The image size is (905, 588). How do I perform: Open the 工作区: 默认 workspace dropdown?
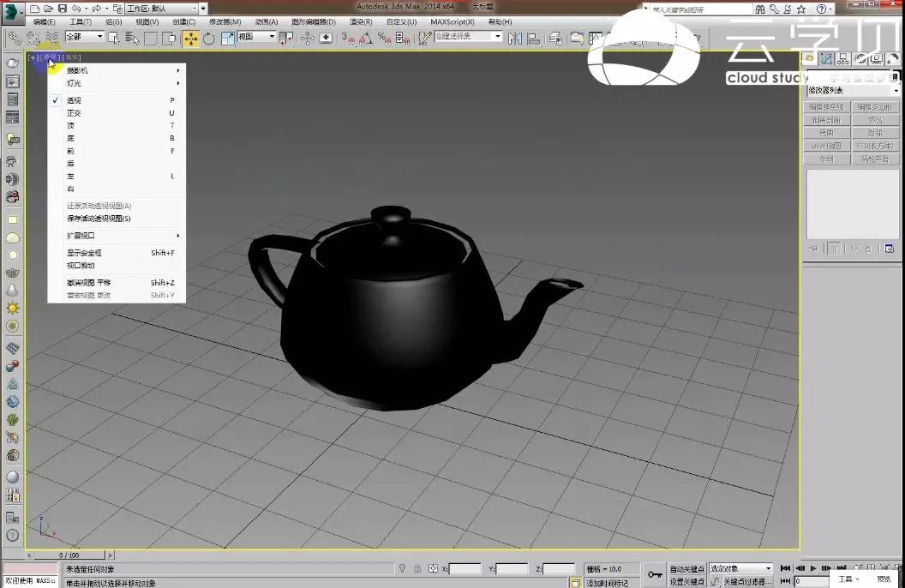coord(162,9)
